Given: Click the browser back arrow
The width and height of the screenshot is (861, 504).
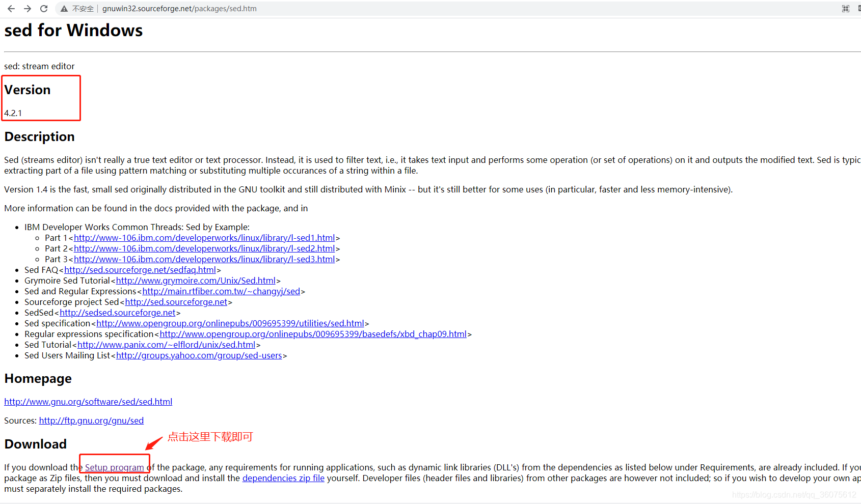Looking at the screenshot, I should coord(11,9).
